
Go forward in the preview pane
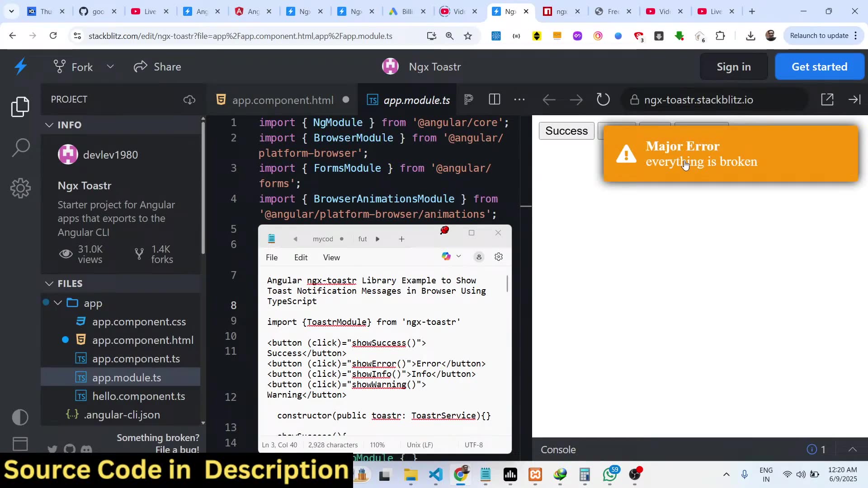[576, 100]
